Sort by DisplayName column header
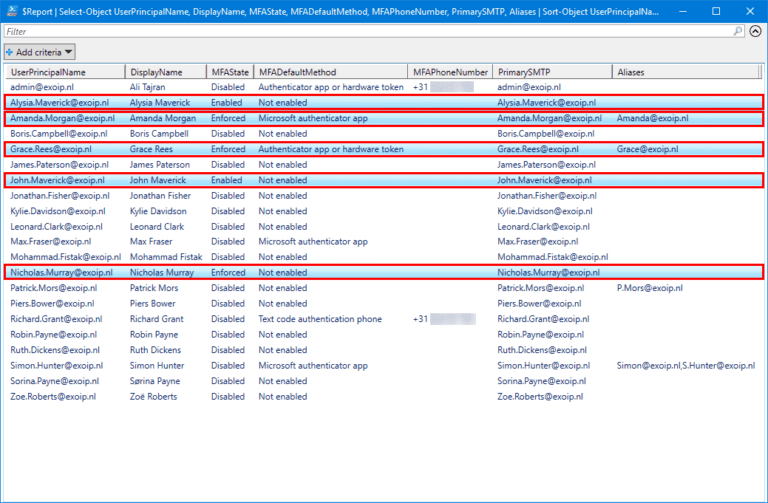Image resolution: width=768 pixels, height=503 pixels. pos(166,72)
